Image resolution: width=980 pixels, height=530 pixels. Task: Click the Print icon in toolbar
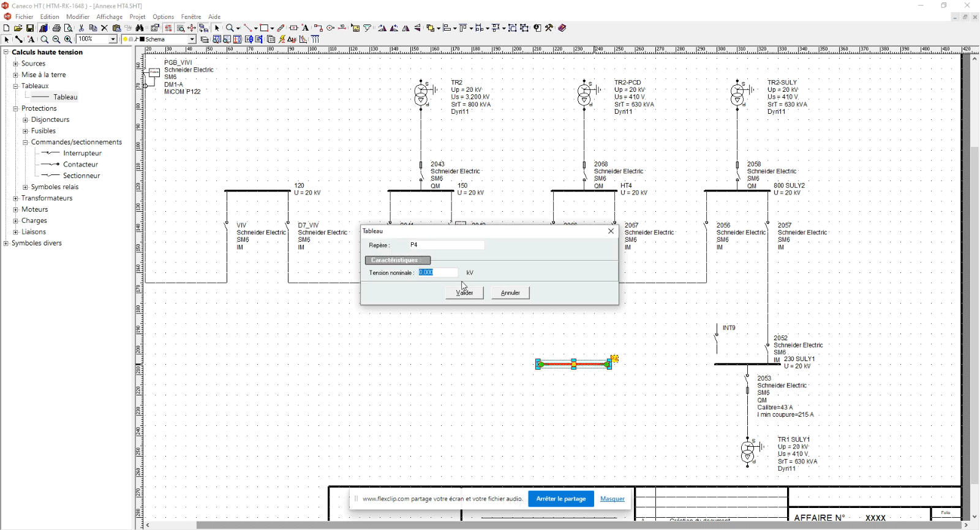click(x=56, y=28)
